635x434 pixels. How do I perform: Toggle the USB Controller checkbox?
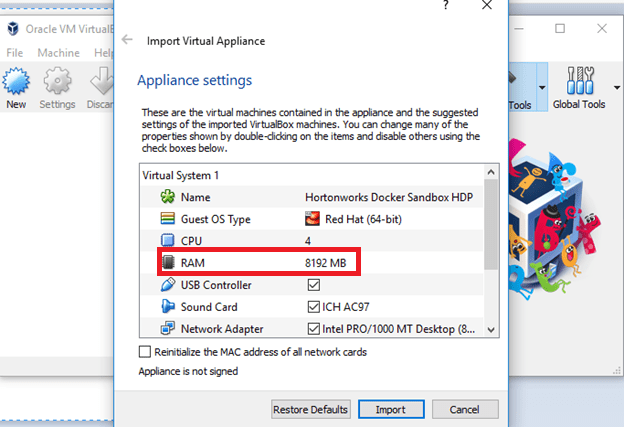pos(313,285)
